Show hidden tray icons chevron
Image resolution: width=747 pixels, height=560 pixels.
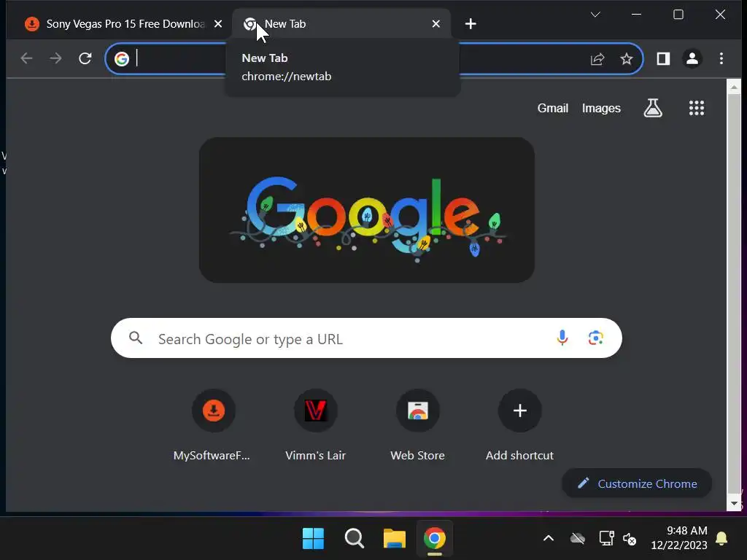coord(549,539)
